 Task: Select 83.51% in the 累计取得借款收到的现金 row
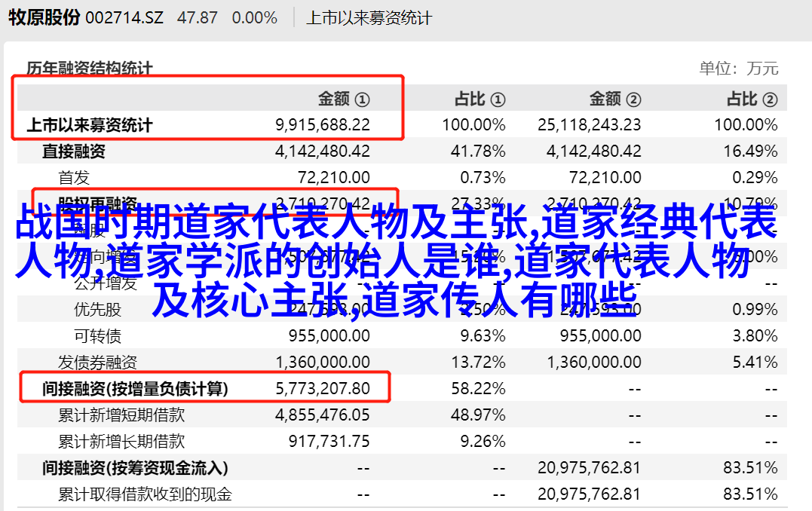(751, 494)
